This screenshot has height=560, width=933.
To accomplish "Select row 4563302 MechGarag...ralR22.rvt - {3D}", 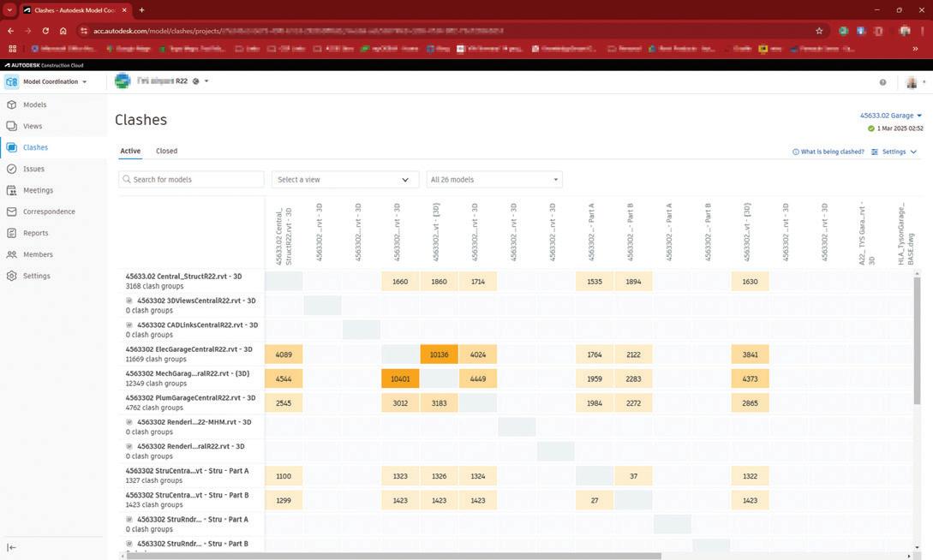I will coord(191,378).
